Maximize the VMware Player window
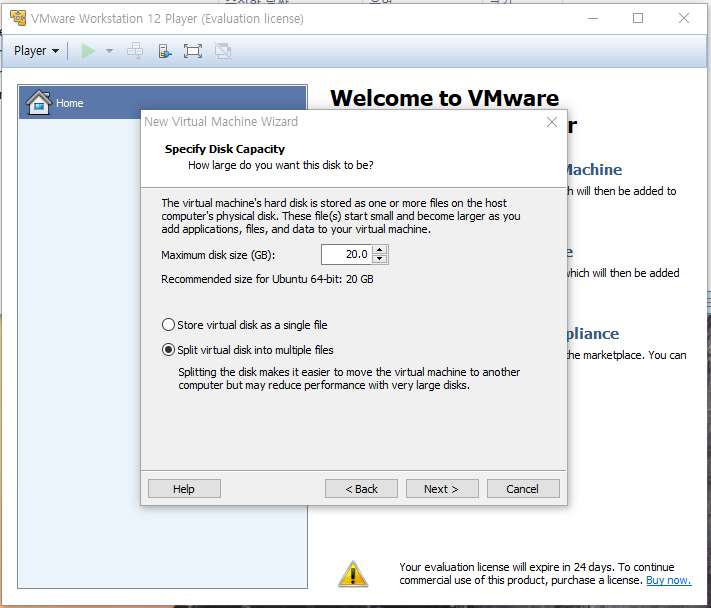The image size is (711, 608). 638,18
